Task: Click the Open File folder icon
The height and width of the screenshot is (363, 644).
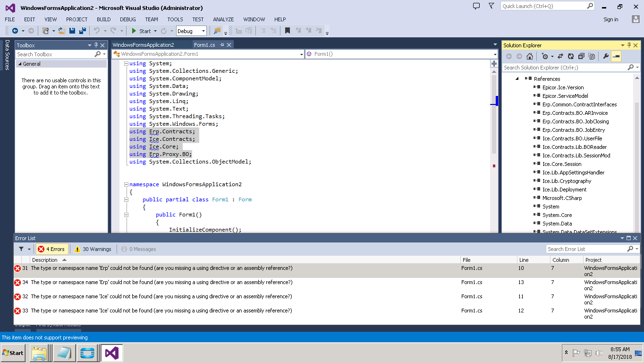Action: (x=62, y=31)
